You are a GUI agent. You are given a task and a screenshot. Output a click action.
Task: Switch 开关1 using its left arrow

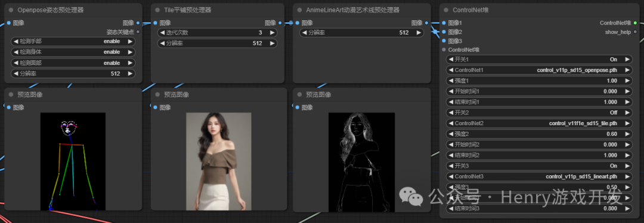(x=451, y=59)
